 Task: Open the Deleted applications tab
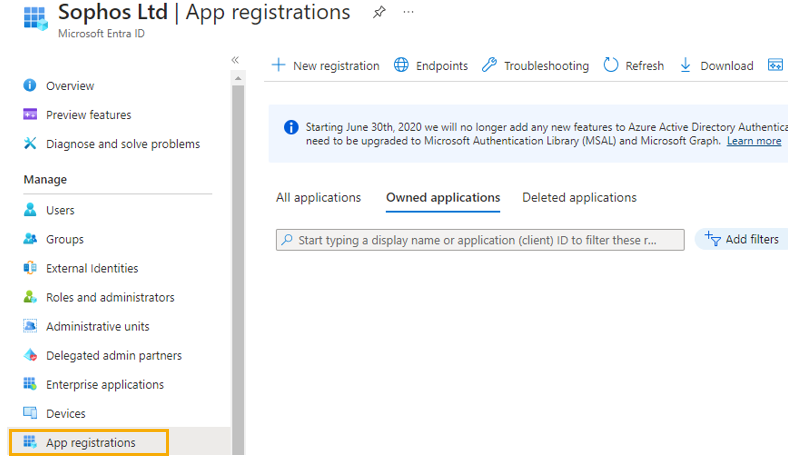pyautogui.click(x=579, y=197)
